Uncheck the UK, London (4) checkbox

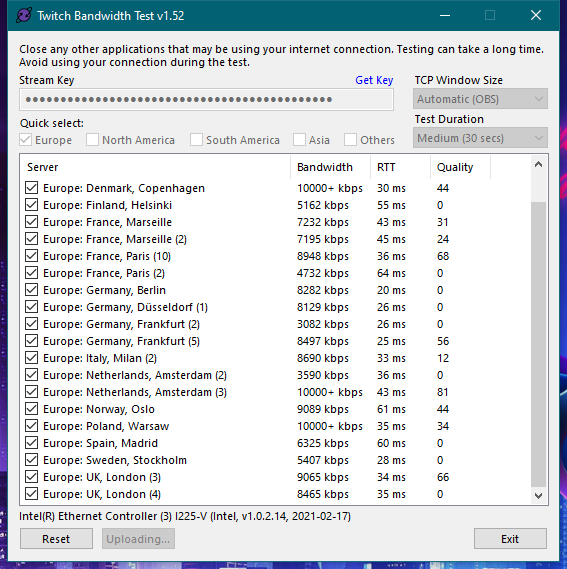click(x=32, y=494)
